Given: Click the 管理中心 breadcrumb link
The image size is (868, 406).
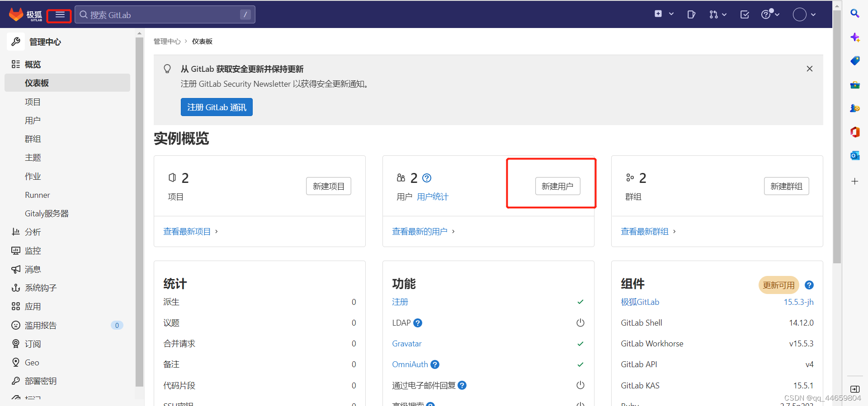Looking at the screenshot, I should (167, 42).
